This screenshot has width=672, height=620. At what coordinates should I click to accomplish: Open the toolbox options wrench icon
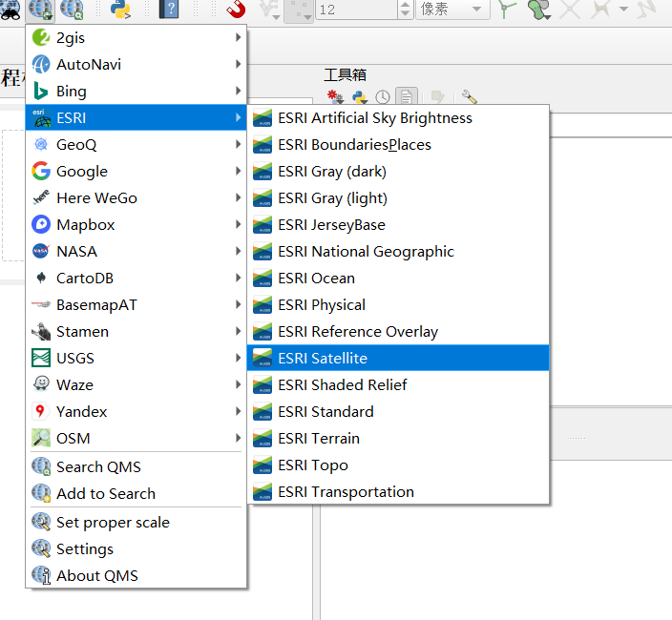(470, 97)
